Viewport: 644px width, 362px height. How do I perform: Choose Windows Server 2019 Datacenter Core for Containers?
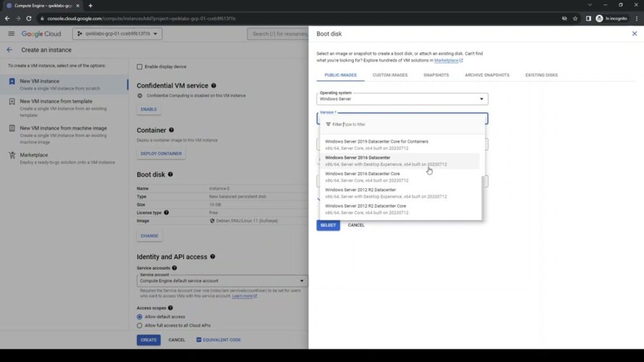coord(399,145)
